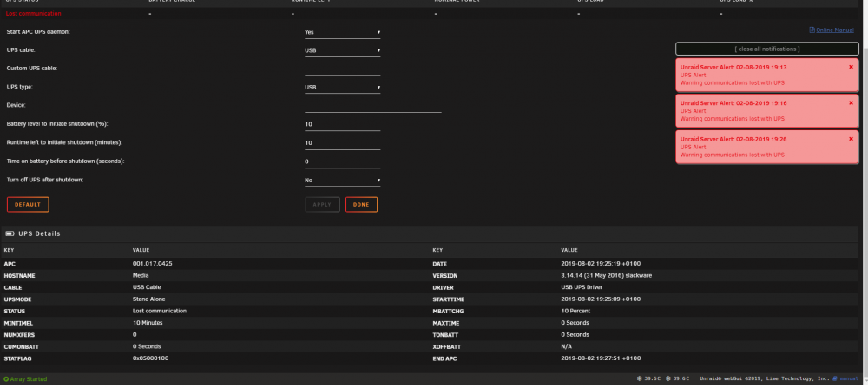Click the APC value 001,017,0425
Image resolution: width=868 pixels, height=388 pixels.
pyautogui.click(x=152, y=264)
